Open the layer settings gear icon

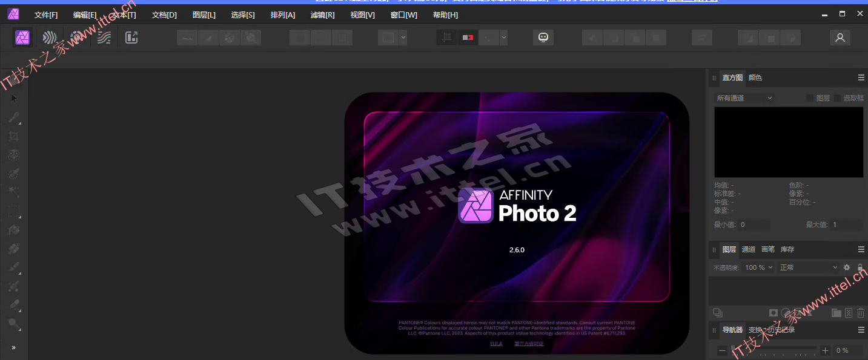point(847,267)
